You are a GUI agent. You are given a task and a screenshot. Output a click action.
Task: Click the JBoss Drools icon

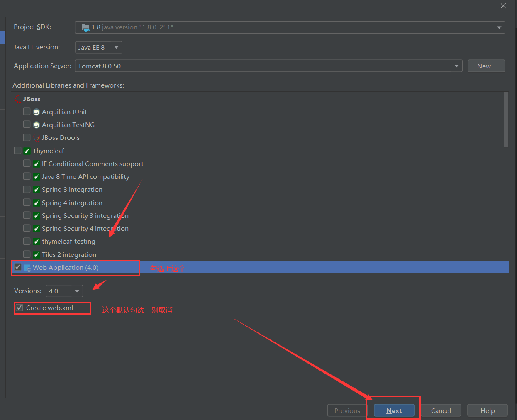pyautogui.click(x=37, y=138)
